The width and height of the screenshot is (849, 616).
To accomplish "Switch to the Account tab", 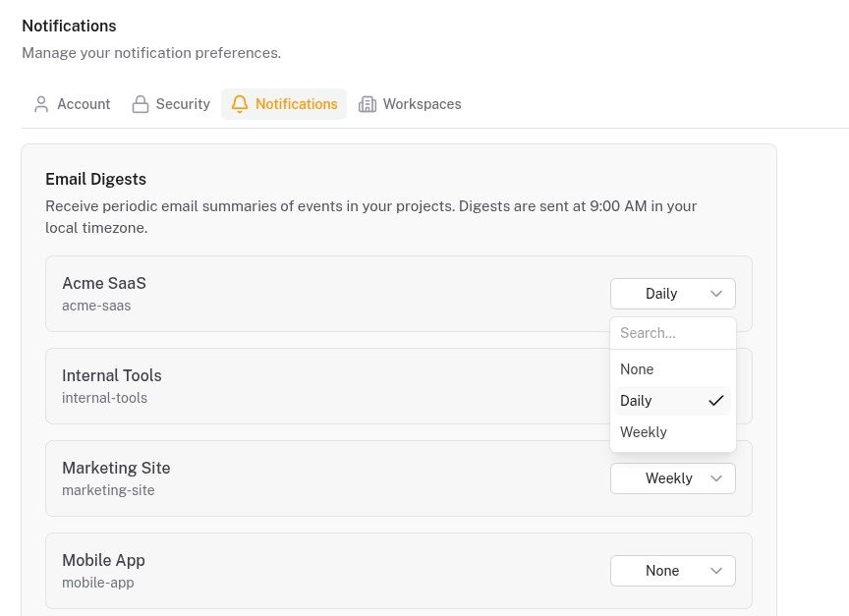I will pyautogui.click(x=72, y=104).
